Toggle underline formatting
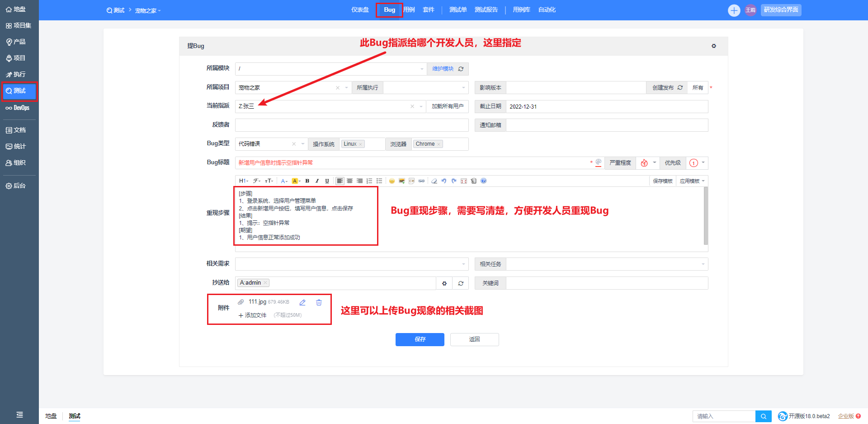This screenshot has width=868, height=424. pos(327,181)
